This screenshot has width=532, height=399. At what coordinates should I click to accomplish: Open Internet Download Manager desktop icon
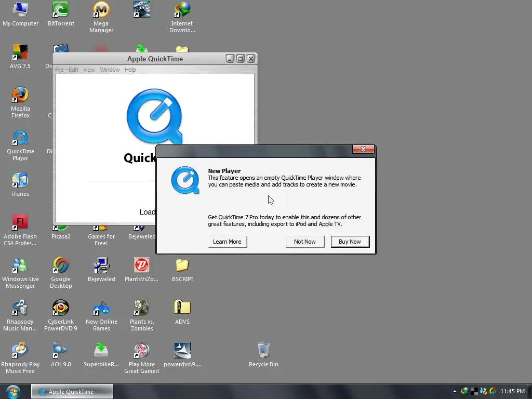click(x=182, y=17)
